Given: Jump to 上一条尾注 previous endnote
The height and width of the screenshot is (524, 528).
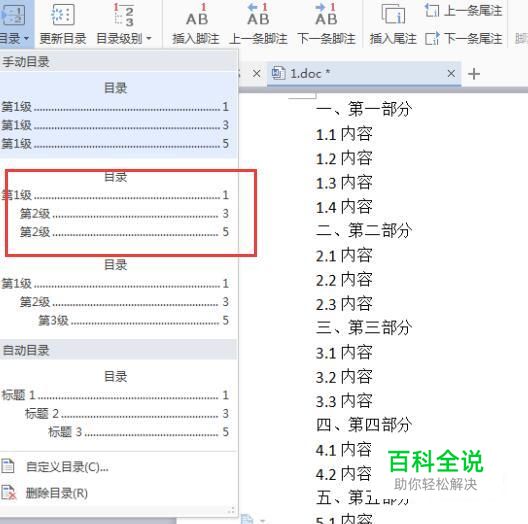Looking at the screenshot, I should click(463, 11).
